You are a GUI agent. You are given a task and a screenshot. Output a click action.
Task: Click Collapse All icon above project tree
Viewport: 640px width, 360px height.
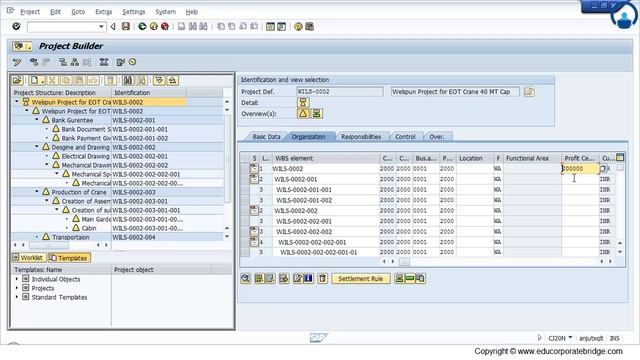click(x=173, y=80)
